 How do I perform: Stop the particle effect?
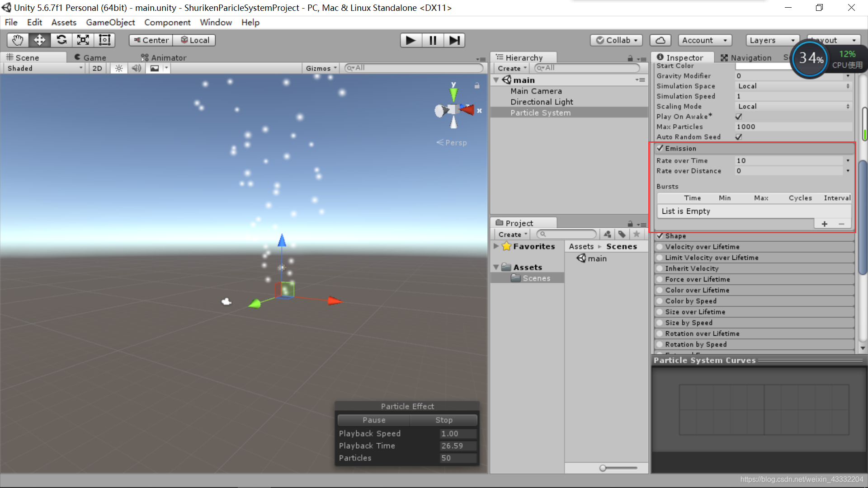pyautogui.click(x=443, y=420)
